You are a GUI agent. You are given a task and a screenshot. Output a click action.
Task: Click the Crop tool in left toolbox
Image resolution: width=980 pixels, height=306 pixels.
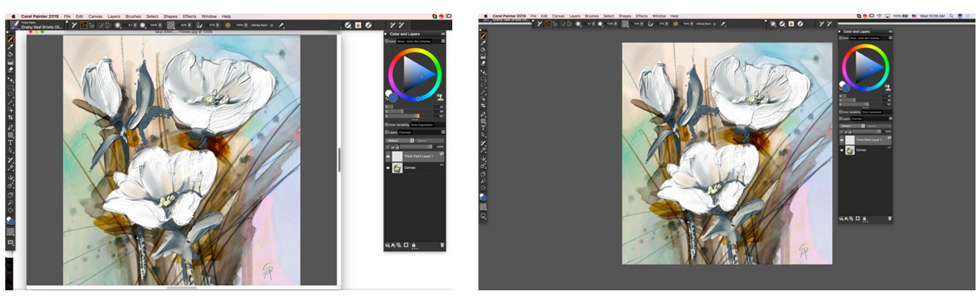click(10, 117)
